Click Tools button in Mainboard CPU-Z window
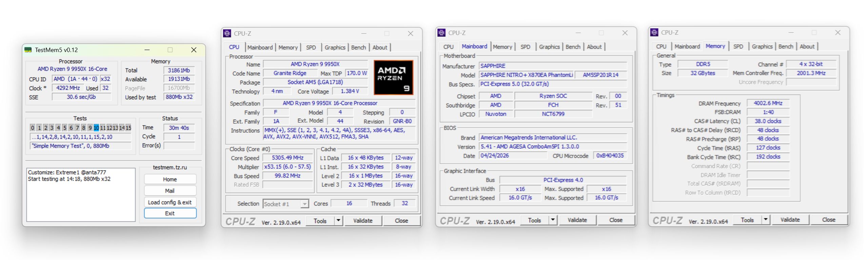The width and height of the screenshot is (868, 260). [534, 220]
